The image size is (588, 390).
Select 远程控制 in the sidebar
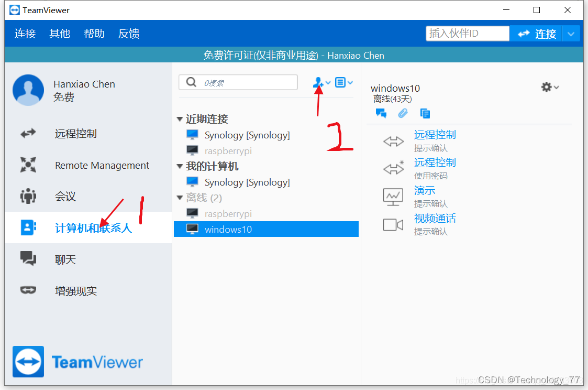coord(76,134)
